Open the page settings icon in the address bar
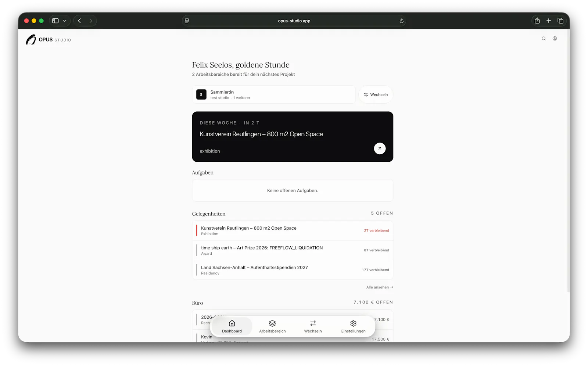This screenshot has width=588, height=366. pos(187,21)
